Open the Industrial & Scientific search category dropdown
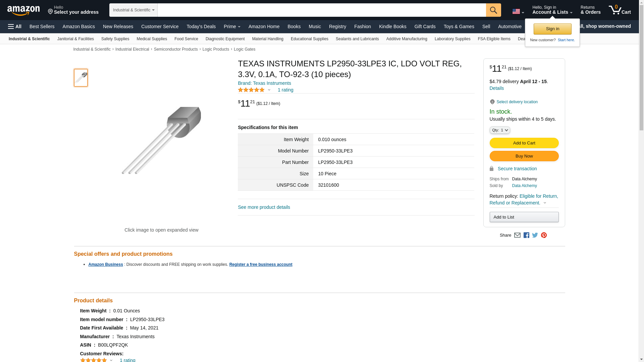The height and width of the screenshot is (362, 644). [x=133, y=10]
